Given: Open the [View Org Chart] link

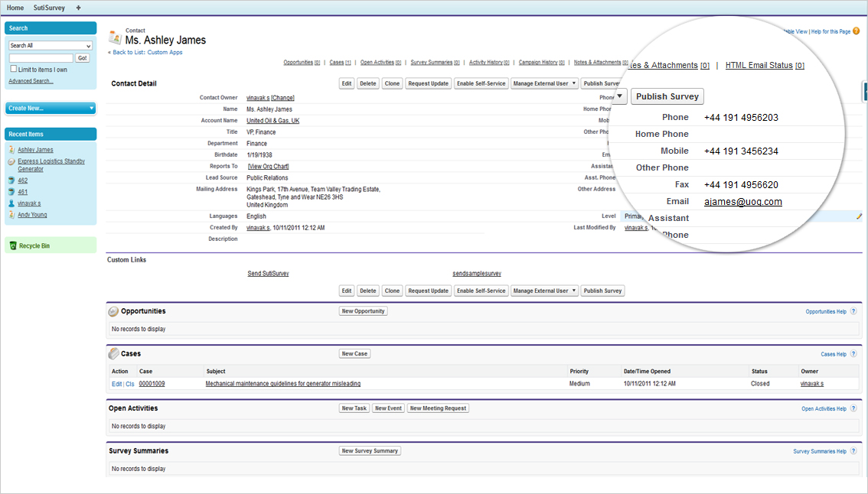Looking at the screenshot, I should point(269,167).
